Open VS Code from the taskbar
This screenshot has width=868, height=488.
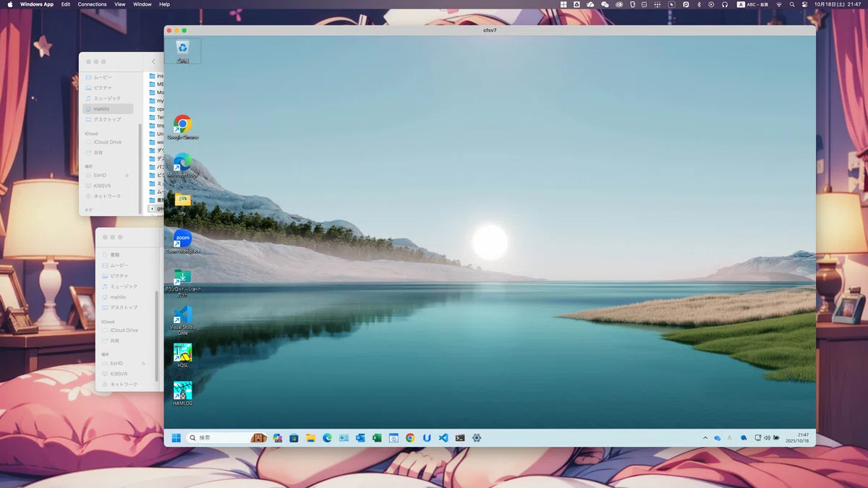[x=443, y=438]
